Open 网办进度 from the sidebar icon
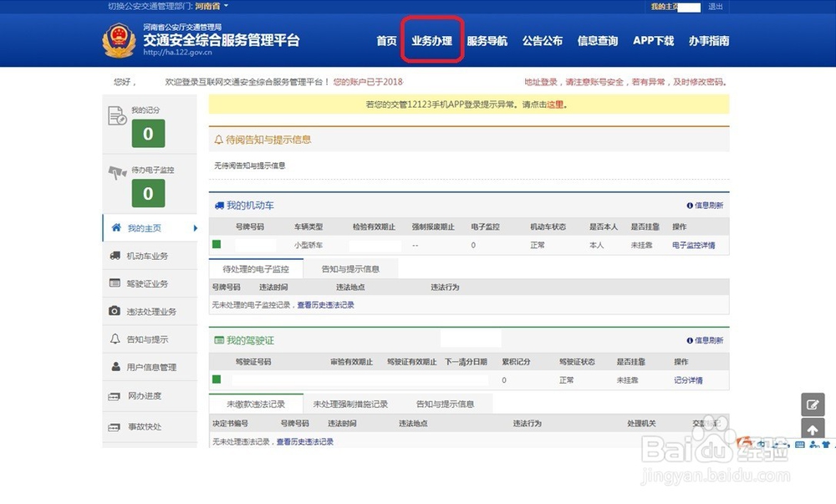Viewport: 836px width, 504px height. tap(113, 396)
